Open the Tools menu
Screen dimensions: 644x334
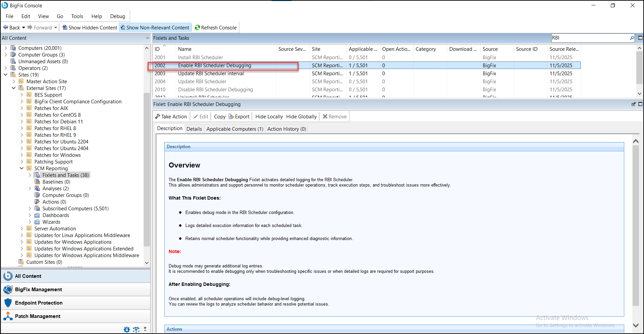coord(77,16)
